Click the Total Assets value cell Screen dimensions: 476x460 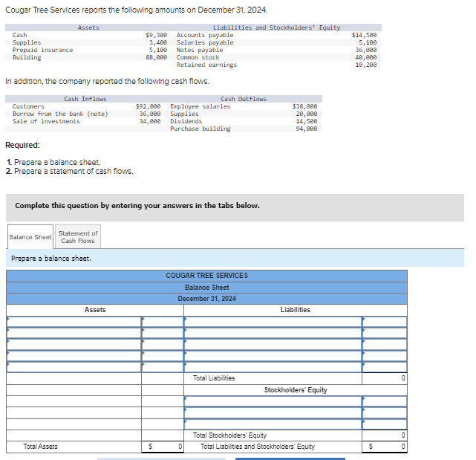pyautogui.click(x=163, y=447)
